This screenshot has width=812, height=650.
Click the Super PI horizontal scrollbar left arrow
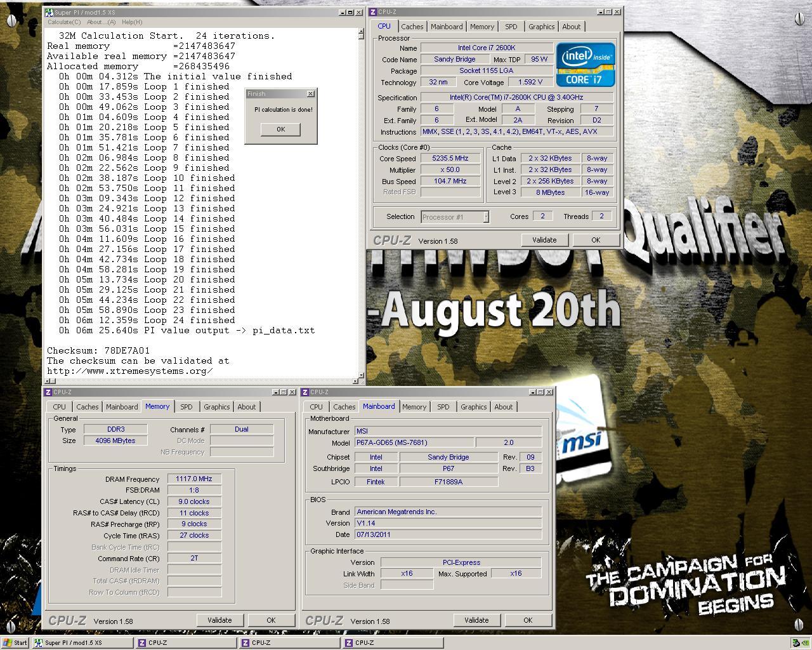point(47,380)
